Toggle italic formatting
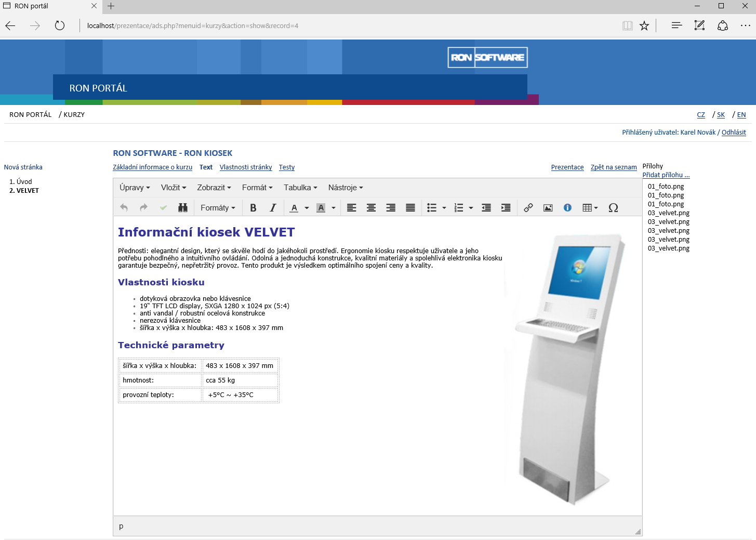 [273, 208]
